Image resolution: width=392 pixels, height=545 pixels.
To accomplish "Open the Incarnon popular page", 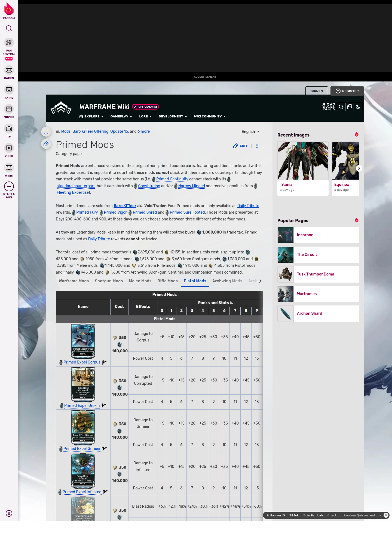I will (x=318, y=235).
